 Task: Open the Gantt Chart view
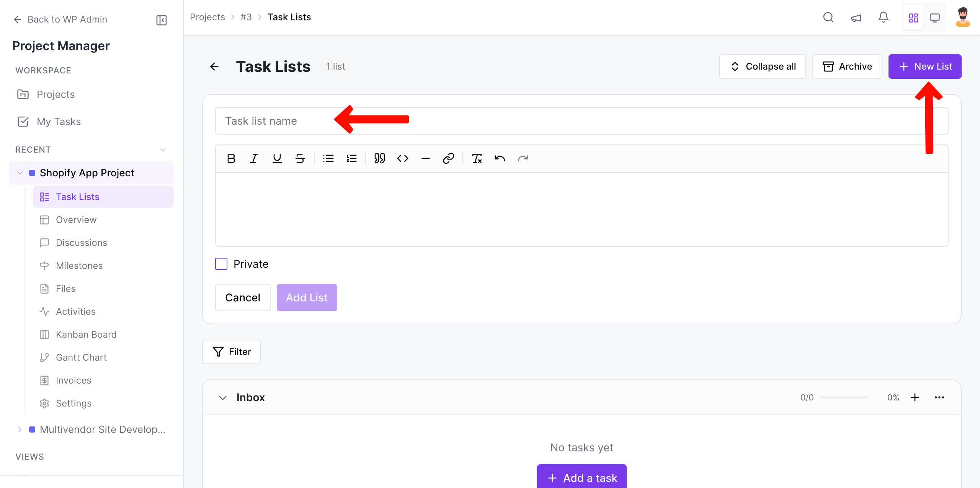(x=81, y=357)
